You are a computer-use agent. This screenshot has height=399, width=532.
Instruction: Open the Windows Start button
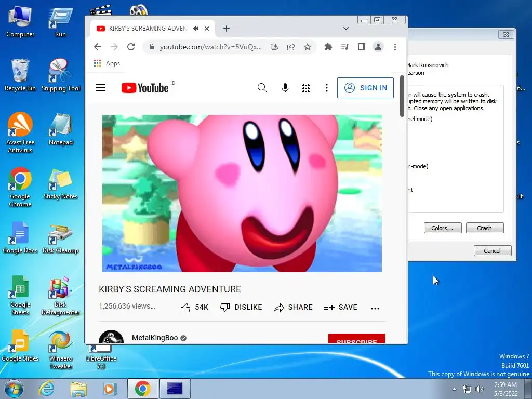[14, 389]
